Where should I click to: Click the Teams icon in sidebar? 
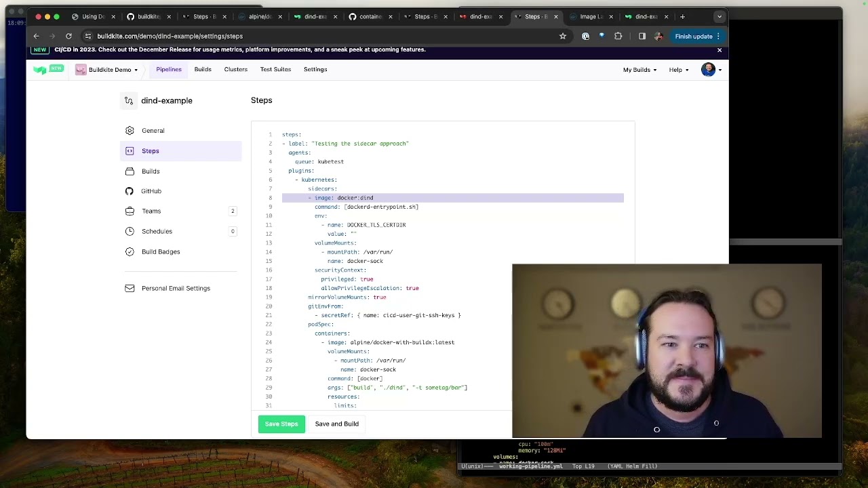pyautogui.click(x=130, y=211)
